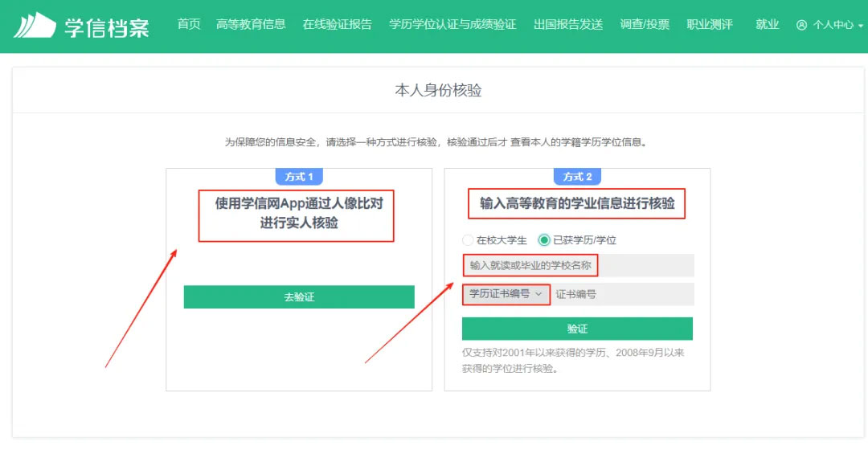Open the 高等教育信息 menu

(x=251, y=24)
